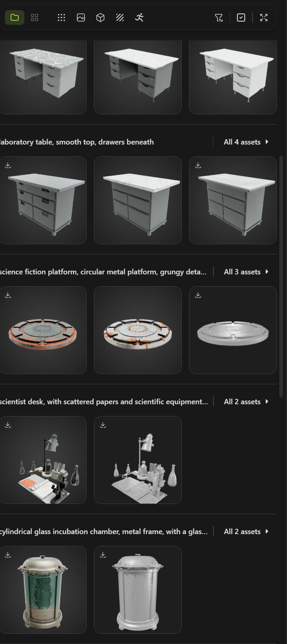Select the green glass incubation chamber thumbnail
The image size is (287, 644).
tap(43, 590)
